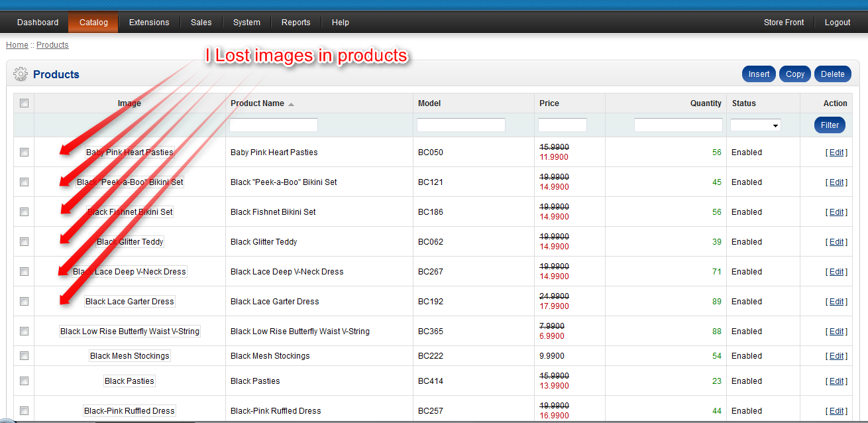
Task: Edit Black Low Rise Butterfly Waist V-String
Action: 837,332
